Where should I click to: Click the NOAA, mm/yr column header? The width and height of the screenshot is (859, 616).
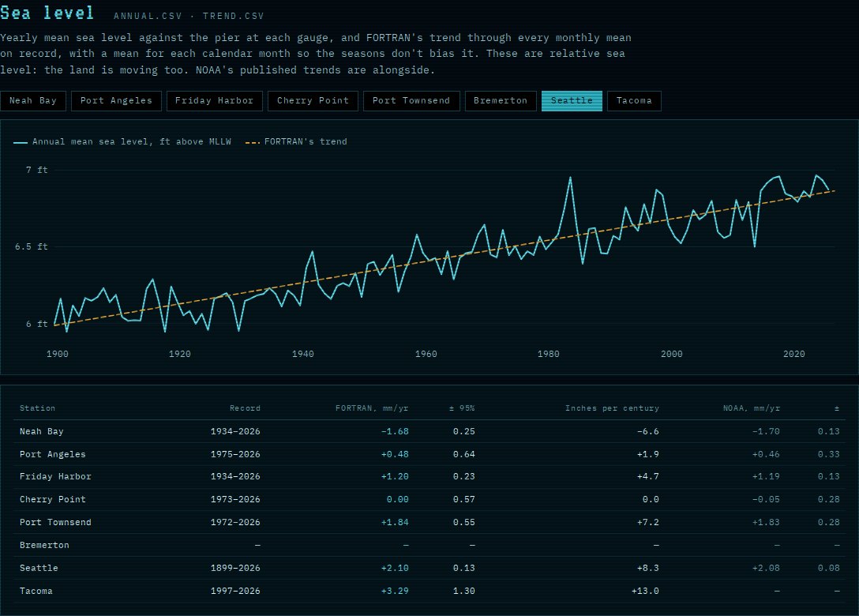(x=752, y=408)
